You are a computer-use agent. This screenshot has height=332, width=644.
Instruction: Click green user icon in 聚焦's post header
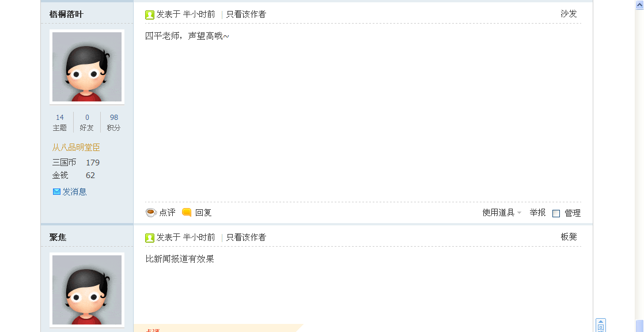pos(150,238)
